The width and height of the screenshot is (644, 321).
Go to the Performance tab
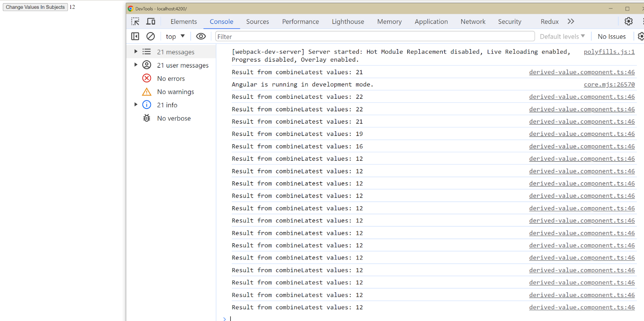[x=300, y=22]
